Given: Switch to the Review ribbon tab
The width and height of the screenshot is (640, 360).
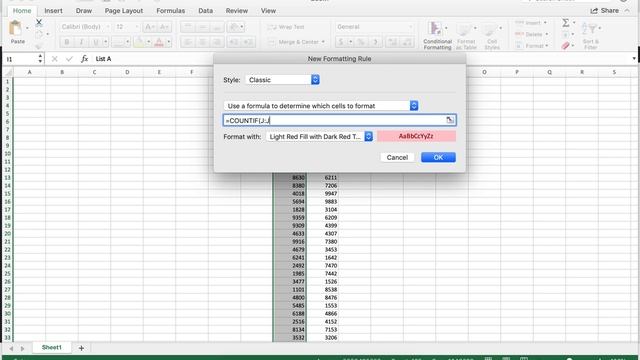Looking at the screenshot, I should [237, 11].
